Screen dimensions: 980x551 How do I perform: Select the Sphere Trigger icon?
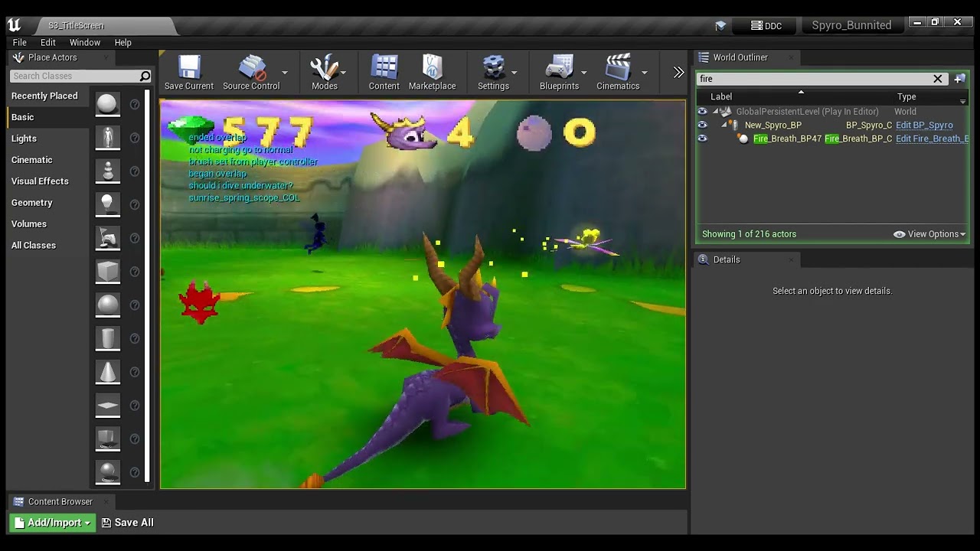point(108,471)
